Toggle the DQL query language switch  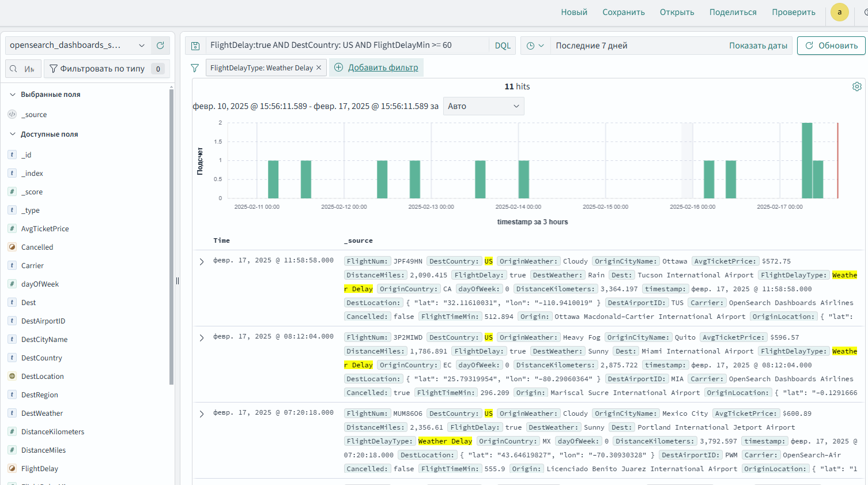[x=502, y=46]
